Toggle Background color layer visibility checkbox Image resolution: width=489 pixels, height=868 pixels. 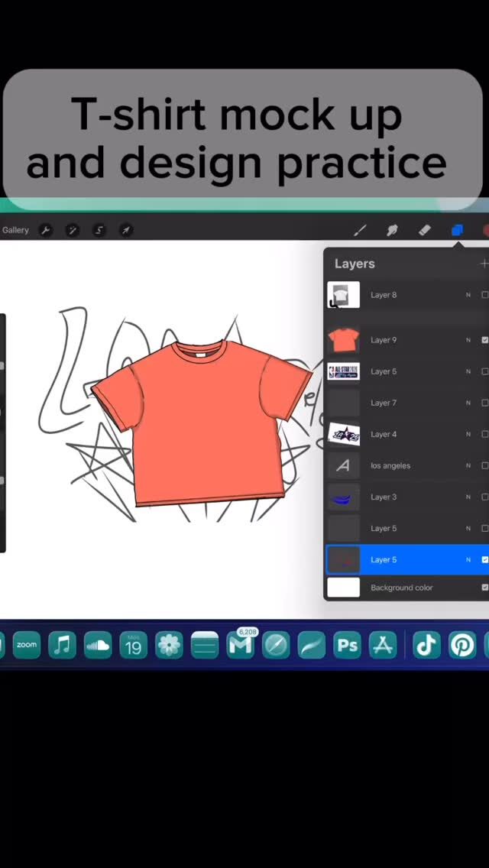tap(484, 588)
